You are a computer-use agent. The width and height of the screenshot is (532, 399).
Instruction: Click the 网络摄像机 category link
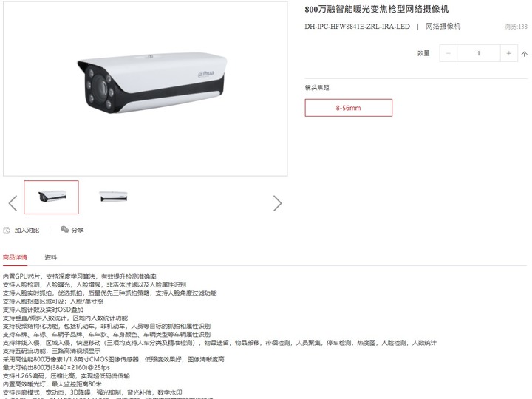(x=443, y=27)
